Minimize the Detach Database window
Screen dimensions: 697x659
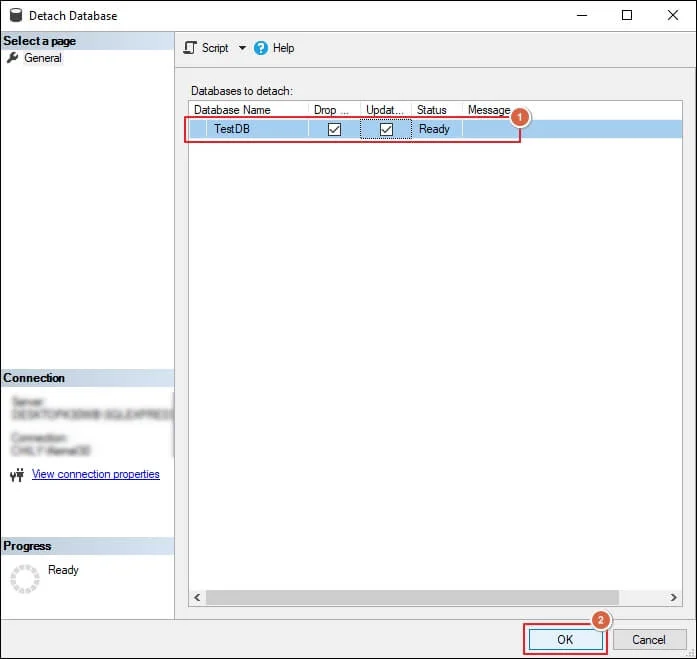(x=582, y=16)
